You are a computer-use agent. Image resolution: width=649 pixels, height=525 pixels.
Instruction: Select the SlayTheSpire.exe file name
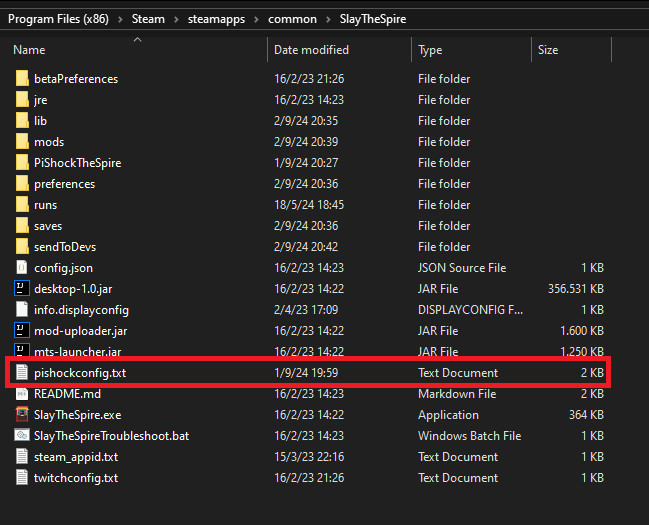click(x=77, y=415)
